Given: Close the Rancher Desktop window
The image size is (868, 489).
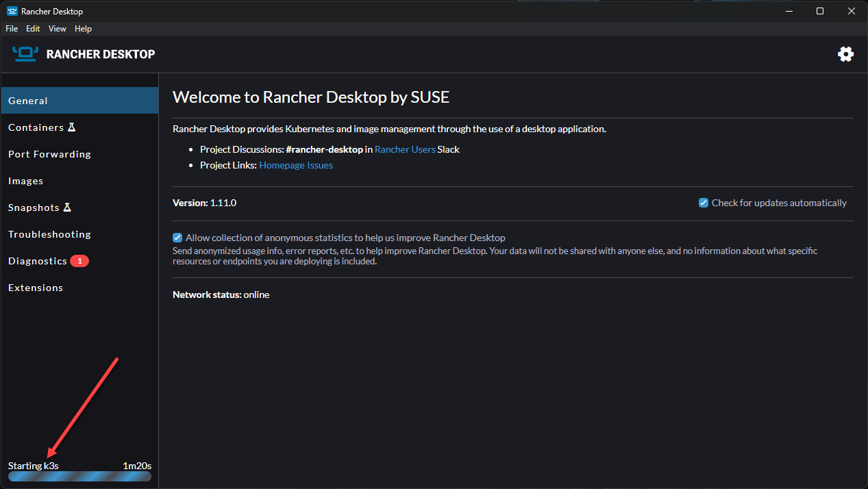Looking at the screenshot, I should tap(852, 11).
